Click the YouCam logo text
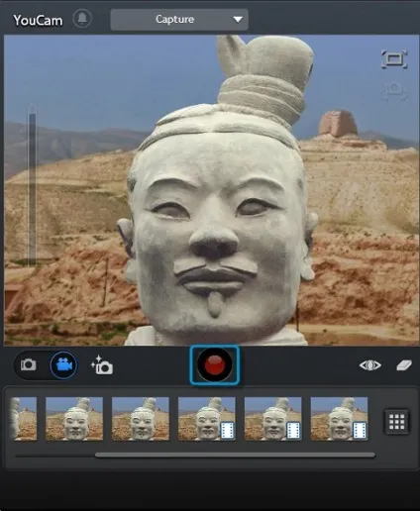Screen dimensions: 420x511 tap(38, 20)
